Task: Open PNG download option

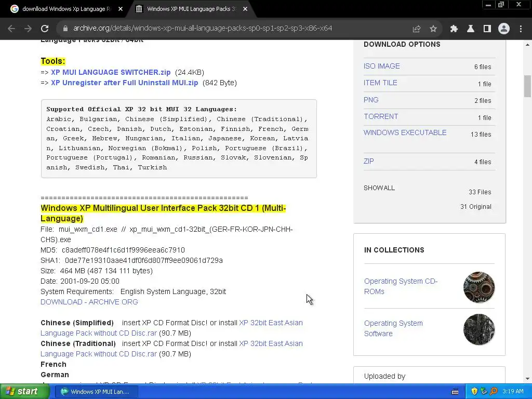Action: point(371,100)
